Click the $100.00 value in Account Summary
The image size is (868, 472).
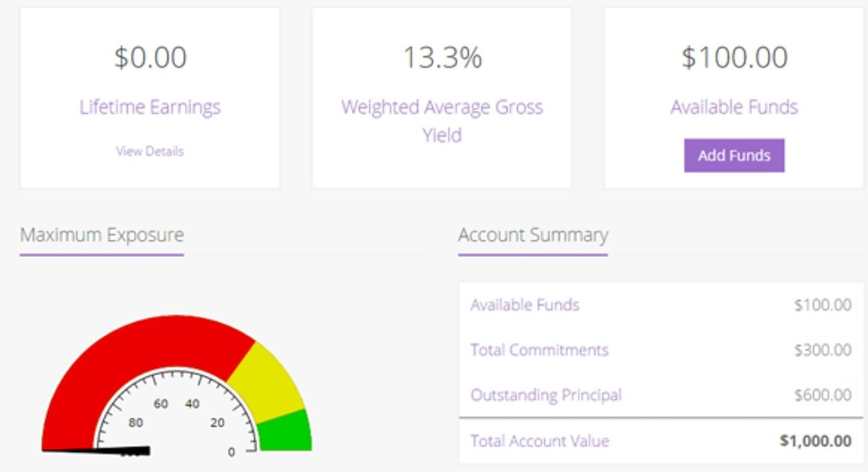coord(823,305)
